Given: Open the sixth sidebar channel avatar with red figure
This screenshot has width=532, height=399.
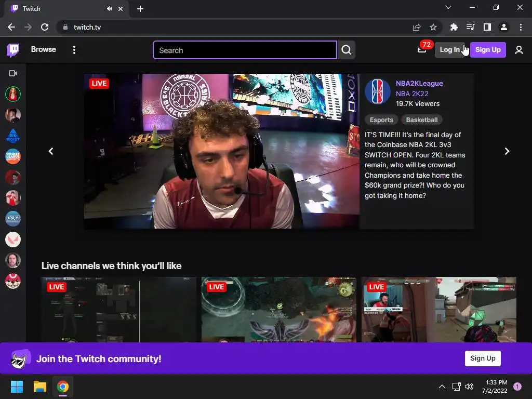Looking at the screenshot, I should (x=13, y=198).
